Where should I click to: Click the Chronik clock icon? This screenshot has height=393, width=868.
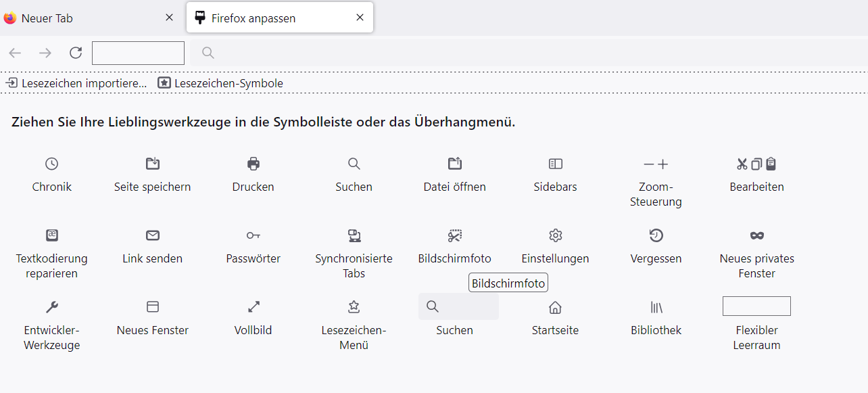tap(52, 164)
